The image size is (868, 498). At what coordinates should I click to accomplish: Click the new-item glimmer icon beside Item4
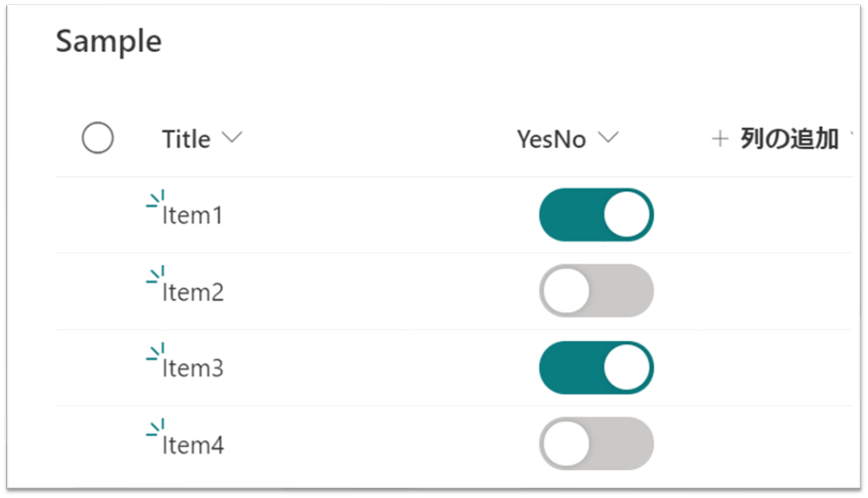(156, 428)
